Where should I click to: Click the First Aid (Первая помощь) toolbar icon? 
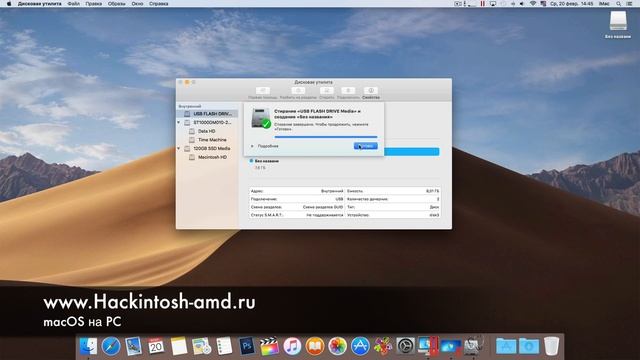[x=262, y=91]
